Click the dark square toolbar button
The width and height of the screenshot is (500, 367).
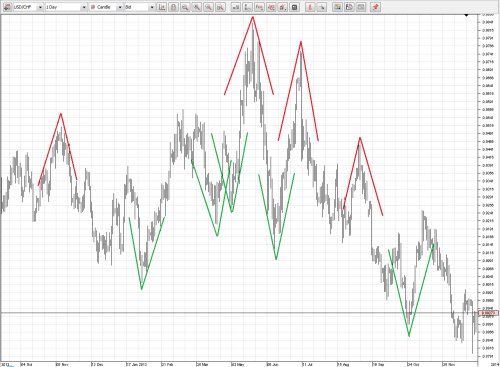(294, 7)
